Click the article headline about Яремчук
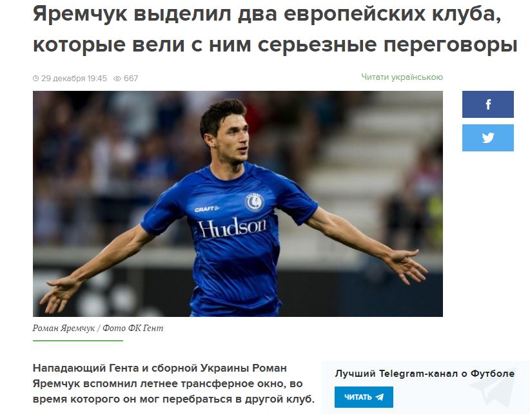Screen dimensions: 530x420 [275, 29]
